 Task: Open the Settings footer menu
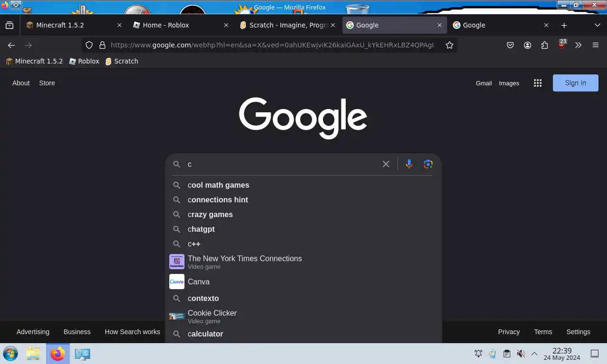click(x=578, y=332)
